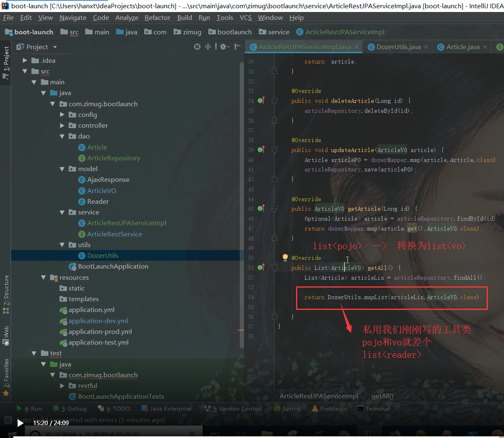
Task: Click fold toggle at line 34 deleteArticle
Action: [274, 100]
